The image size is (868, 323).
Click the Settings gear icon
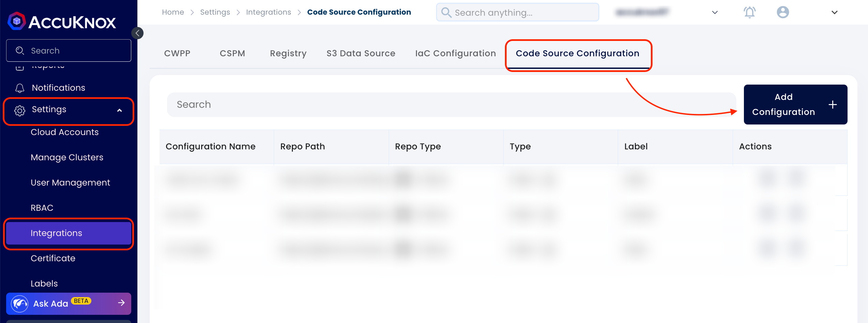click(20, 110)
